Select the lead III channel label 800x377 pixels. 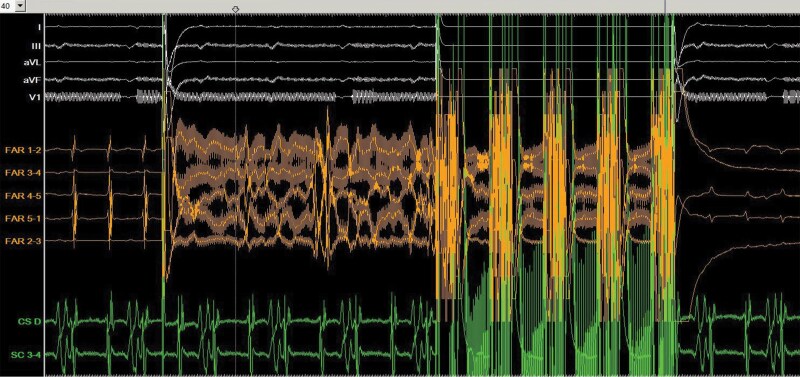tap(37, 46)
